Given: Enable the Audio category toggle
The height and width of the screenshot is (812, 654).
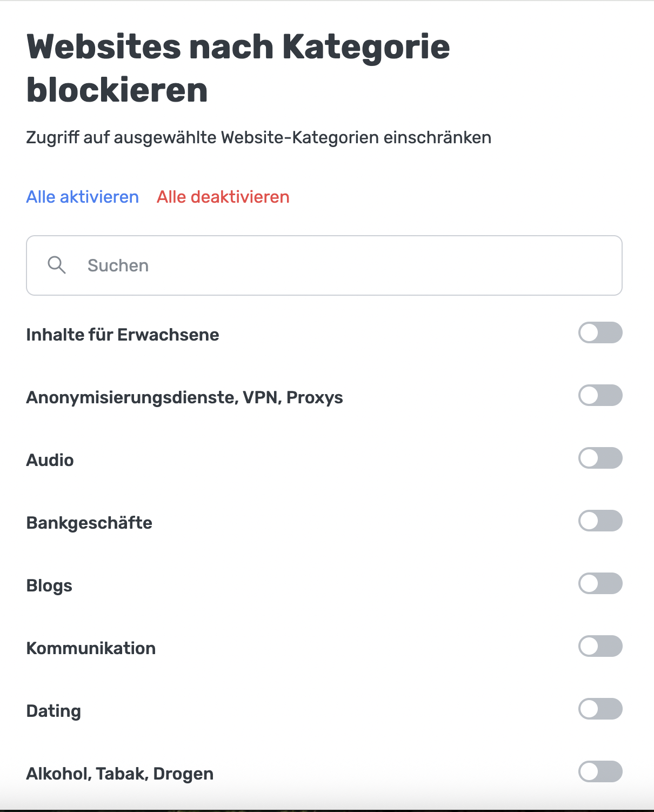Looking at the screenshot, I should (x=600, y=458).
